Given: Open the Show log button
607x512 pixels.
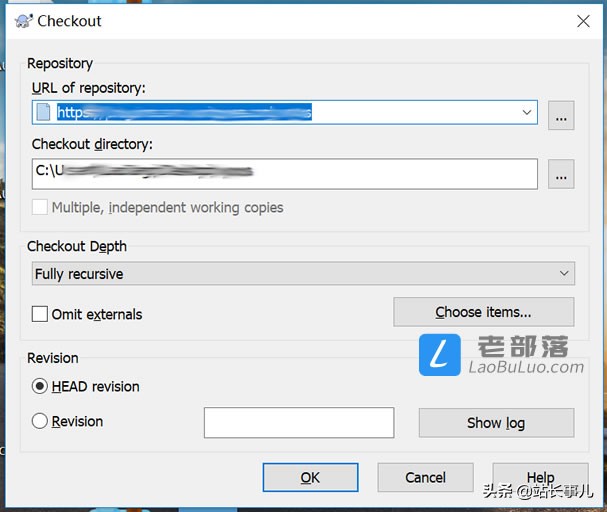Looking at the screenshot, I should tap(496, 423).
